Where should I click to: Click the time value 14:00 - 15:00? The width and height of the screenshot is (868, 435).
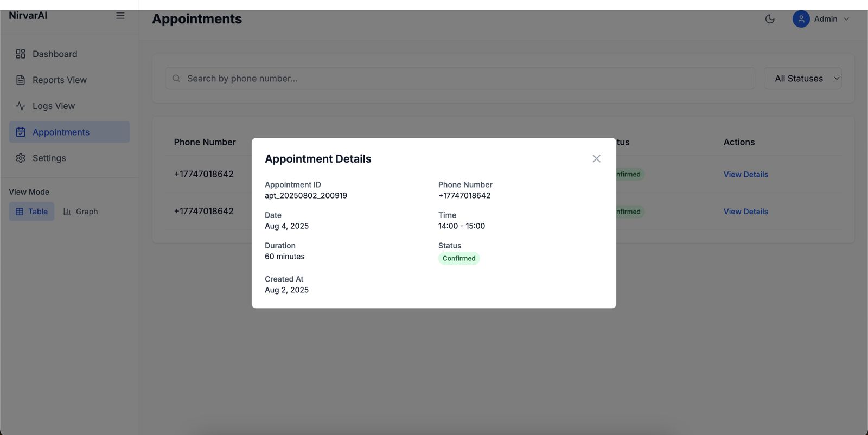click(462, 226)
